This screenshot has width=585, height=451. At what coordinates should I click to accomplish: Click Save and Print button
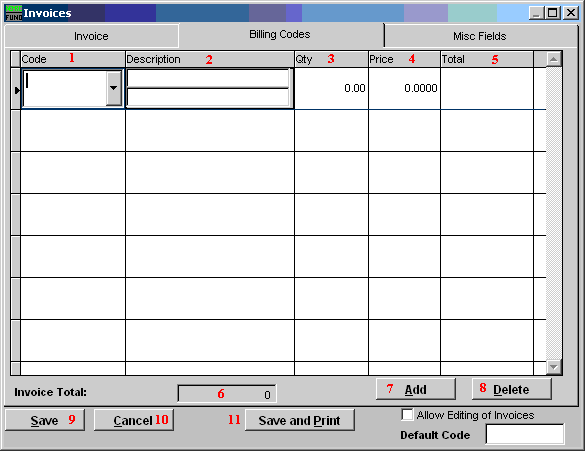pos(300,420)
